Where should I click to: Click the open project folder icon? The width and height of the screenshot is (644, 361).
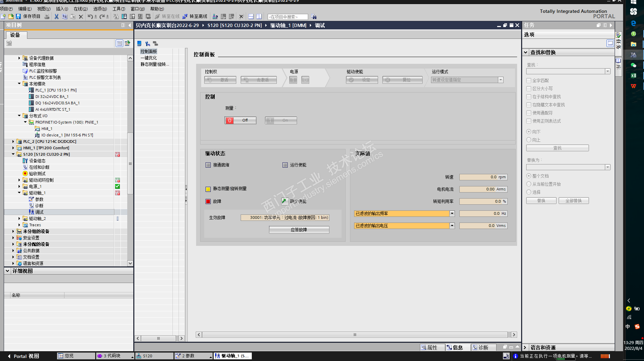[11, 16]
